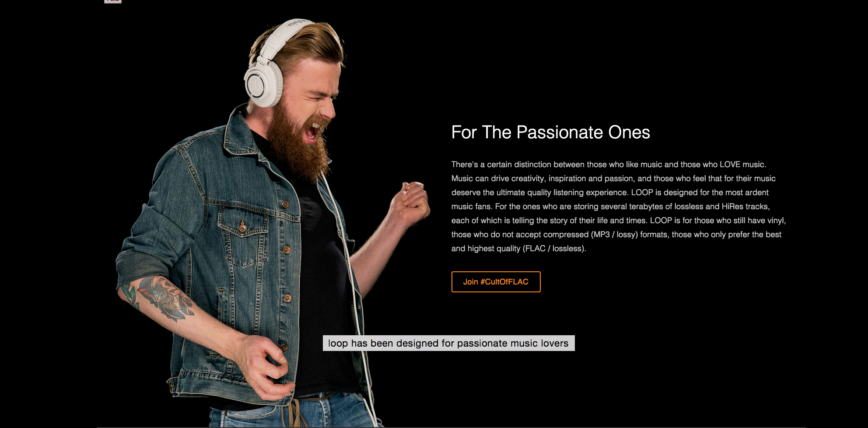Click the '#CultOfFLAC' hashtag text
This screenshot has width=868, height=428.
click(504, 282)
